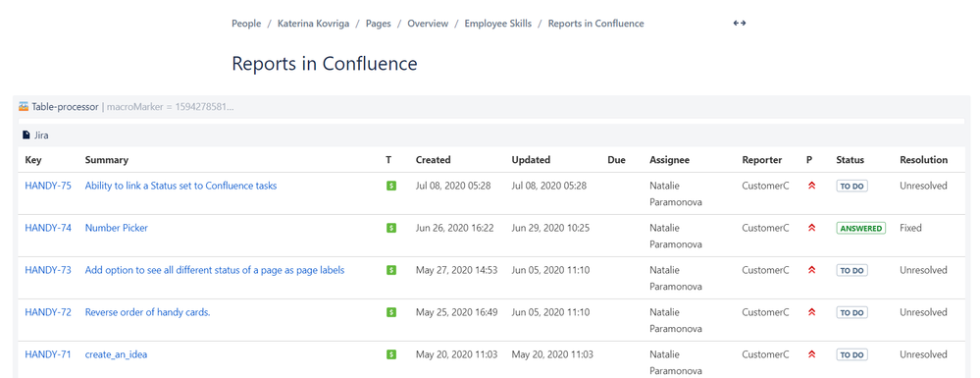
Task: Sort by the Created column header
Action: tap(434, 160)
